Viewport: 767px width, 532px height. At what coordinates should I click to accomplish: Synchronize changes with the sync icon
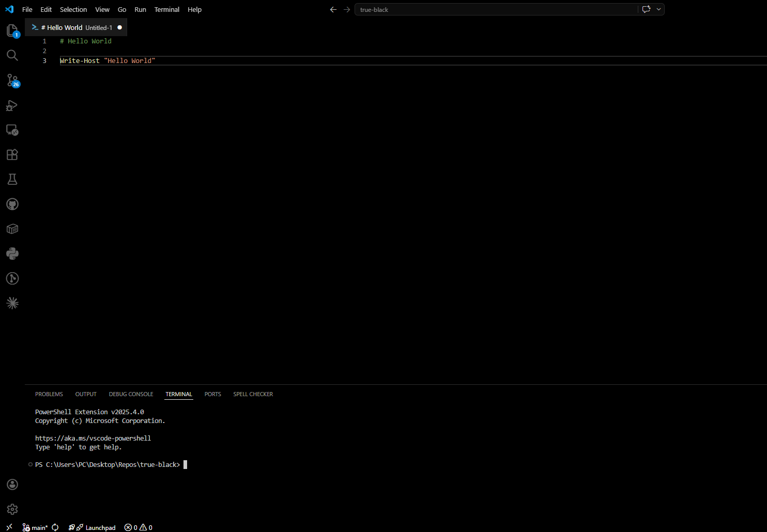click(55, 527)
